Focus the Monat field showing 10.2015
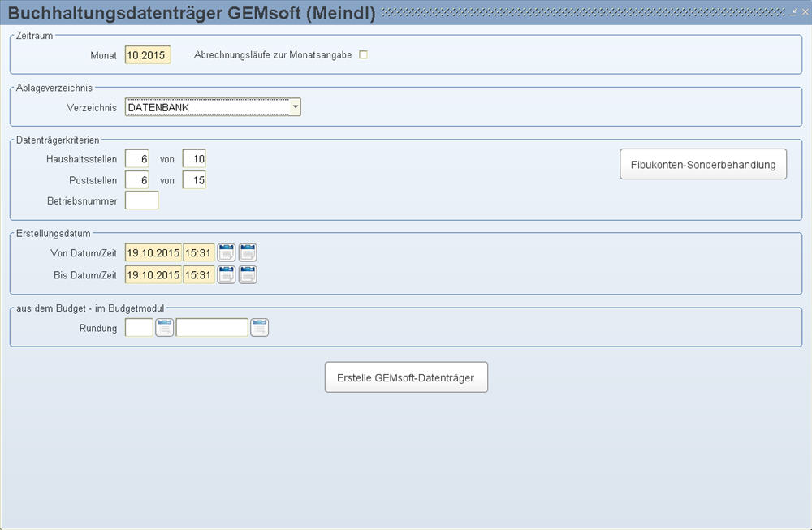 pyautogui.click(x=148, y=55)
